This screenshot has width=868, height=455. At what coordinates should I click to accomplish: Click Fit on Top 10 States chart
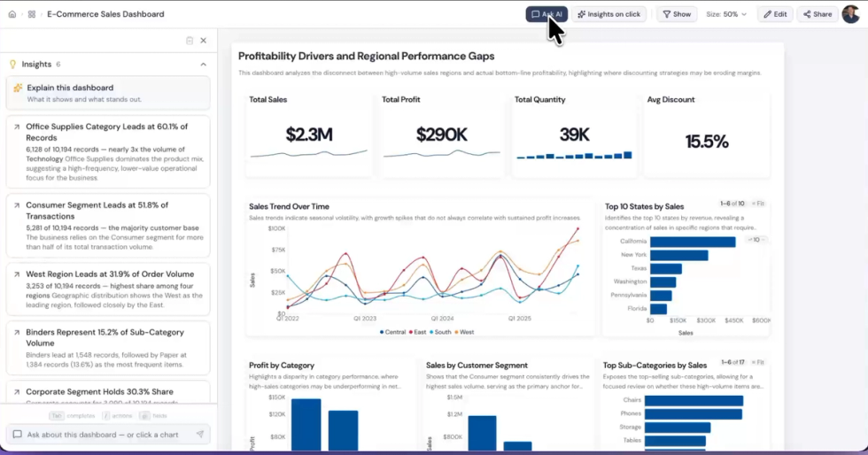click(x=758, y=204)
